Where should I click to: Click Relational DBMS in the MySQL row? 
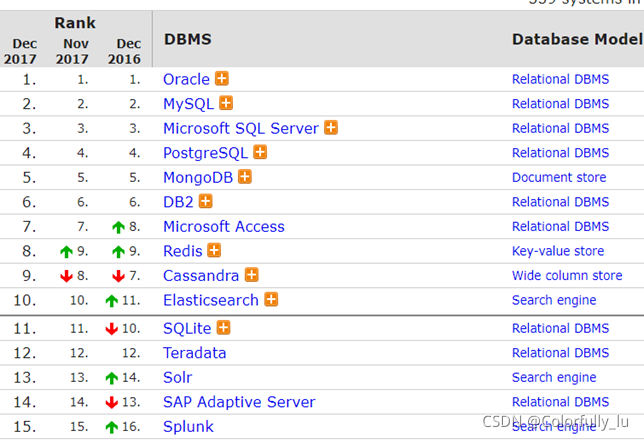[560, 104]
